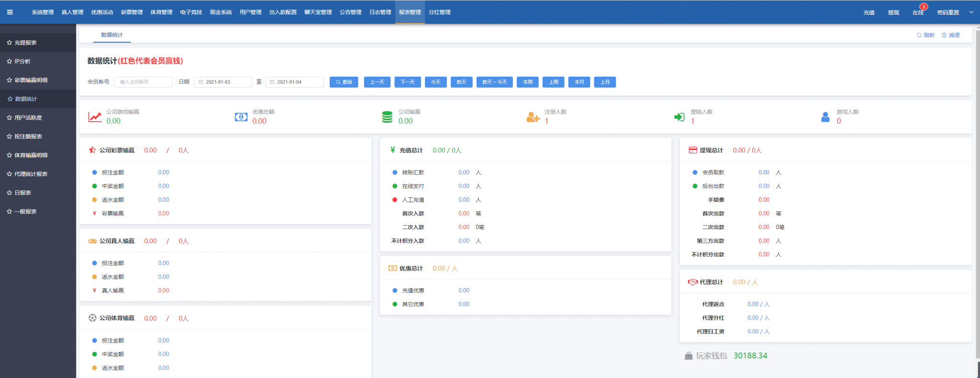Viewport: 980px width, 378px height.
Task: Click the 玩家钱包 wallet icon
Action: pos(689,355)
